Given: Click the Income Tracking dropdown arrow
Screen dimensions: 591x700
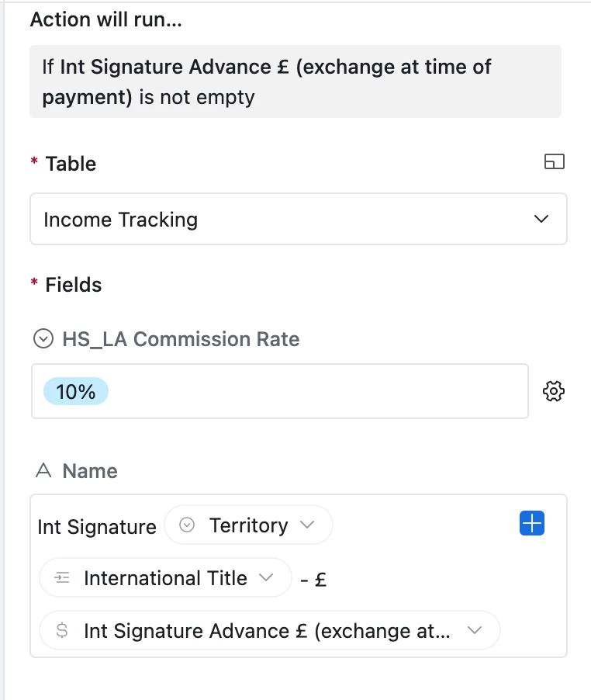Looking at the screenshot, I should pyautogui.click(x=541, y=219).
